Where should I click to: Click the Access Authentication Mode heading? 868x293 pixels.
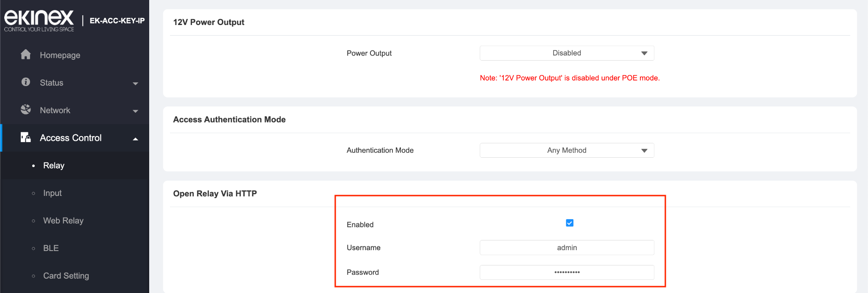point(229,120)
